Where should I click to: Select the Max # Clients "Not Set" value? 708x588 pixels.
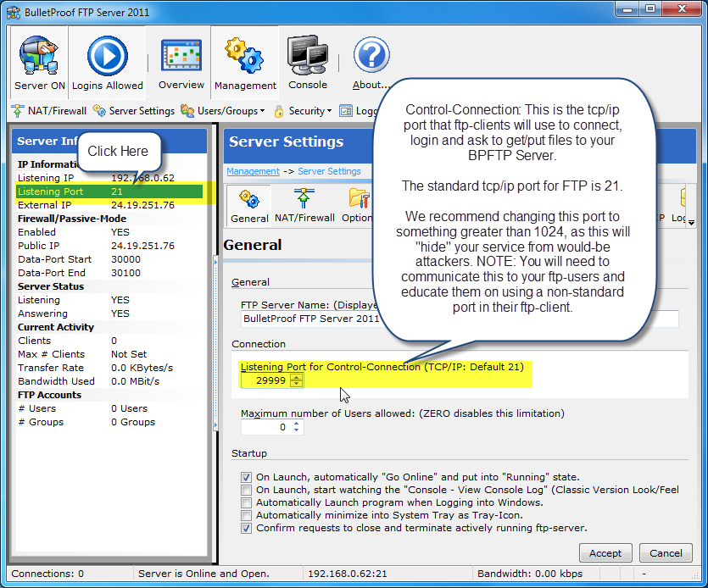(x=129, y=354)
